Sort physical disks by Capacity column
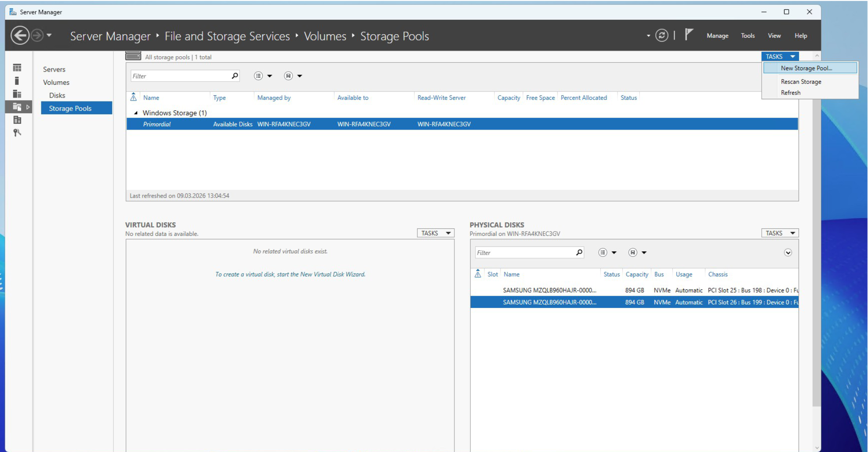 coord(636,274)
